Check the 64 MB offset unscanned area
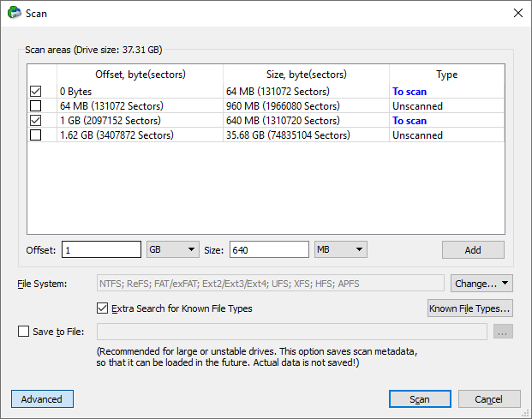The height and width of the screenshot is (419, 532). coord(36,106)
